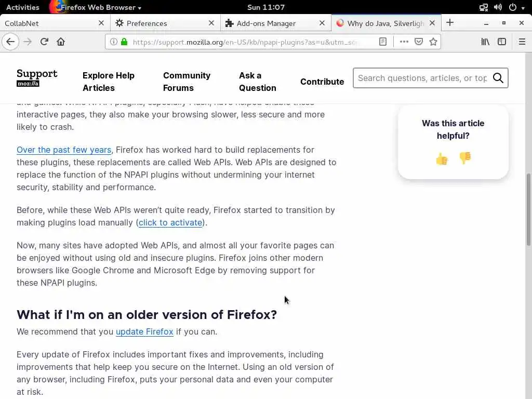Follow the 'Over the past few years' link
This screenshot has width=532, height=399.
tap(64, 150)
